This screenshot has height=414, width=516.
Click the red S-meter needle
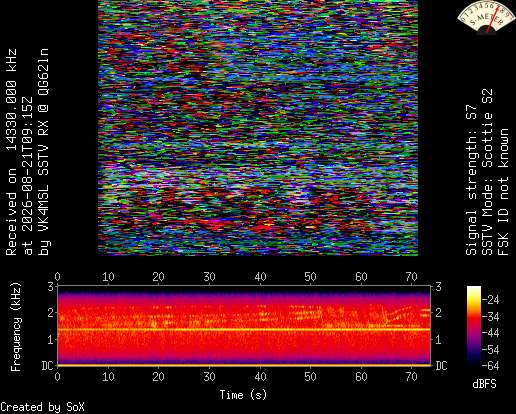coord(493,21)
